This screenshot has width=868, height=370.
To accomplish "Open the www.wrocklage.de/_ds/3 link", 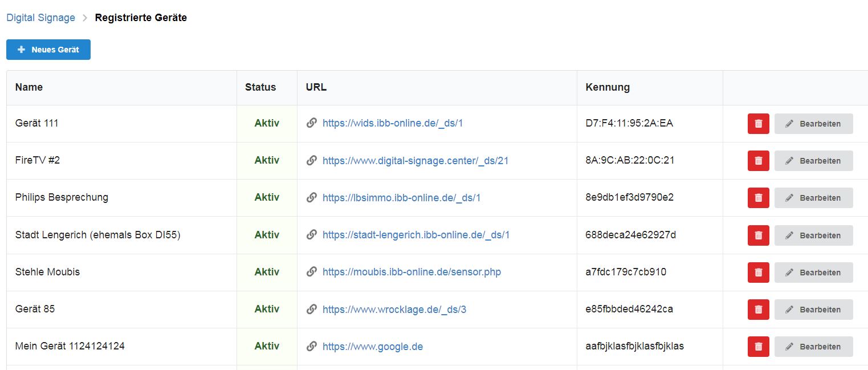I will [394, 309].
